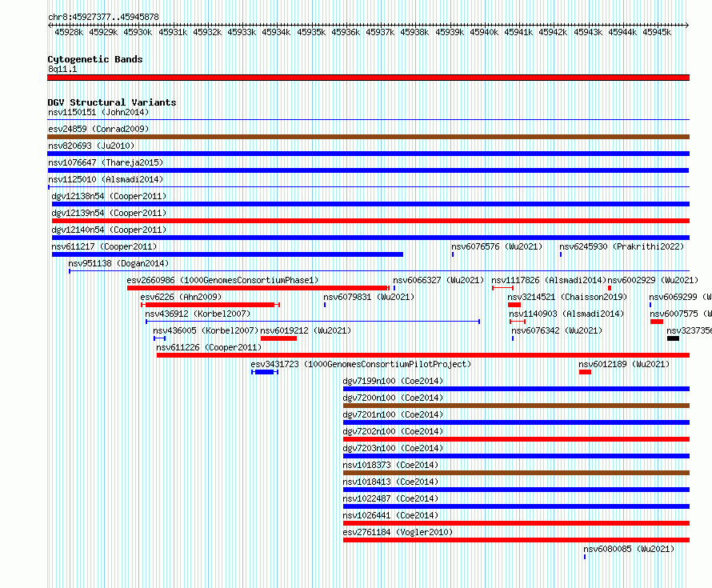The width and height of the screenshot is (712, 588).
Task: Select the blue esv3431723 variant bar
Action: (265, 372)
